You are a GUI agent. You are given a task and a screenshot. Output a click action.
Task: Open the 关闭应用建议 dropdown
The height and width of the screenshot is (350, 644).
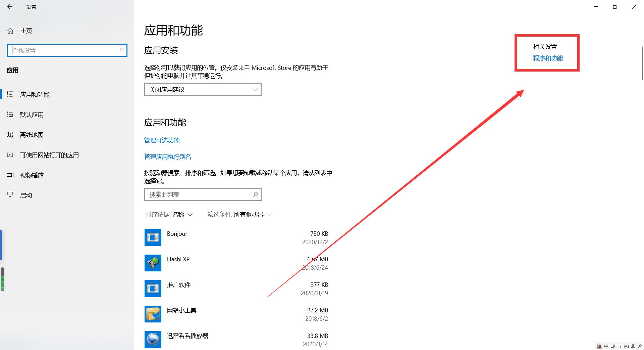pos(202,89)
